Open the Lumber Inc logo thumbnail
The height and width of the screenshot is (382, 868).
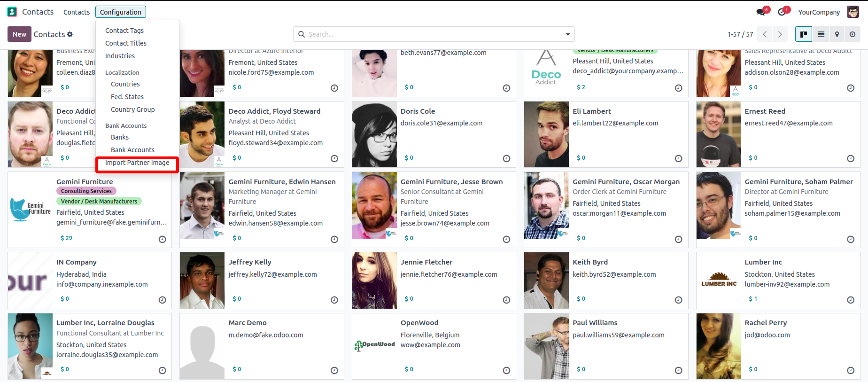(x=719, y=280)
